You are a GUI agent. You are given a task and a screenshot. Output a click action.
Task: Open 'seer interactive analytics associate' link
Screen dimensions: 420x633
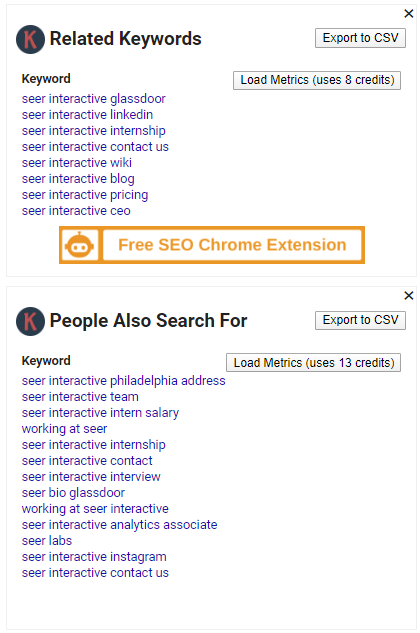click(x=120, y=525)
